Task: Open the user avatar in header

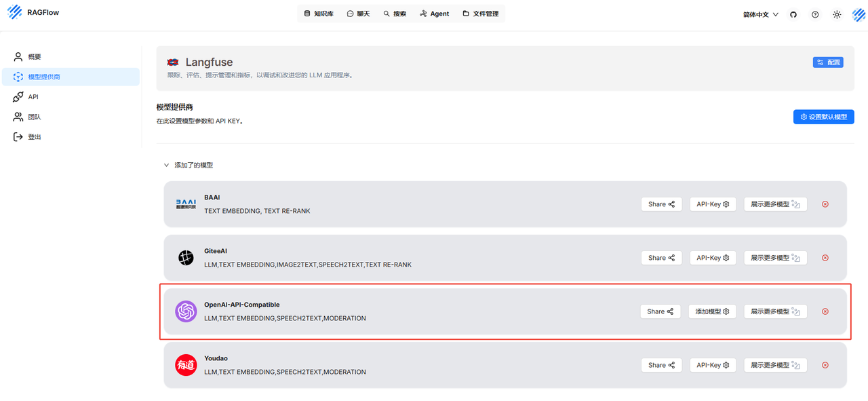Action: pyautogui.click(x=859, y=14)
